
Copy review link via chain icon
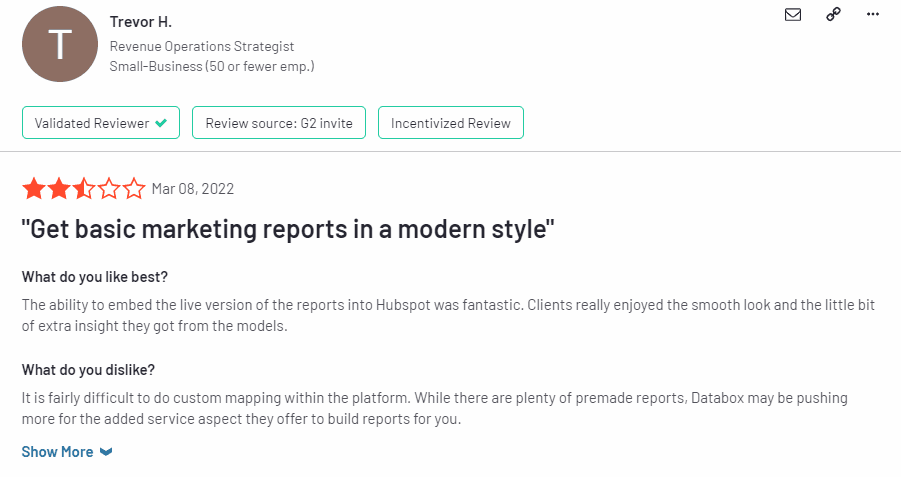click(833, 14)
